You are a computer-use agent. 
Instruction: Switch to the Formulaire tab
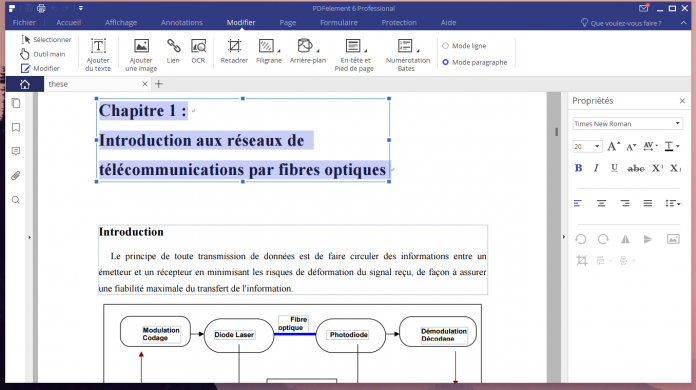(x=339, y=23)
